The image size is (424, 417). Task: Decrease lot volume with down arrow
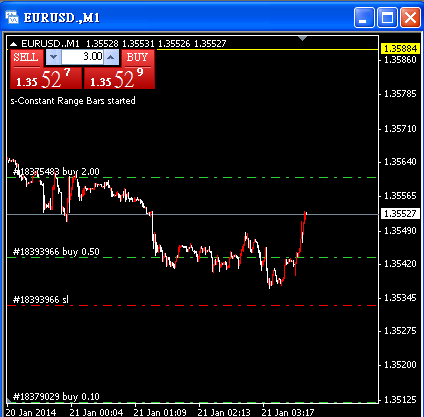53,57
